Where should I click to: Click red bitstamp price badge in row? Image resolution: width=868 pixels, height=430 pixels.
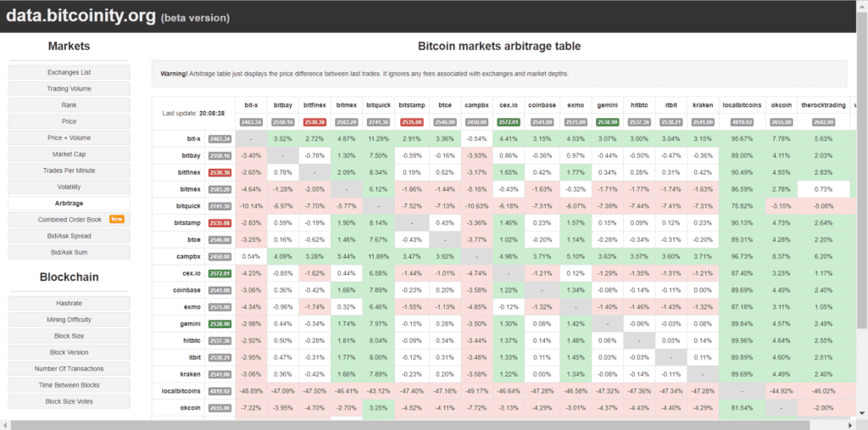[x=220, y=223]
